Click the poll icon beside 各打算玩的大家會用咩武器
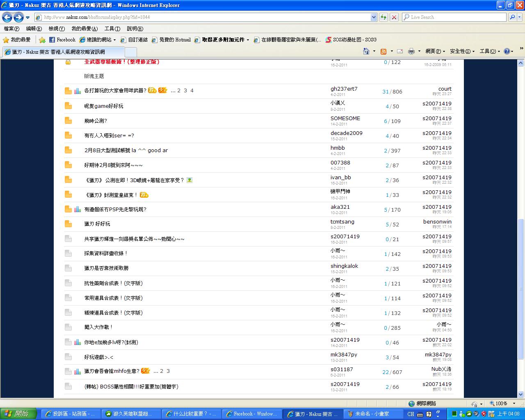Screen dimensions: 525x420 (78, 91)
